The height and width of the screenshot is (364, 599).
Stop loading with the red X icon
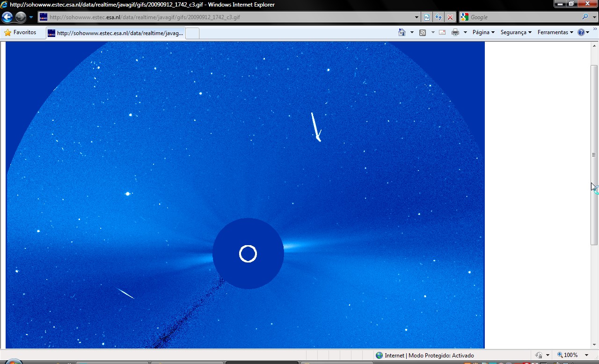[450, 17]
